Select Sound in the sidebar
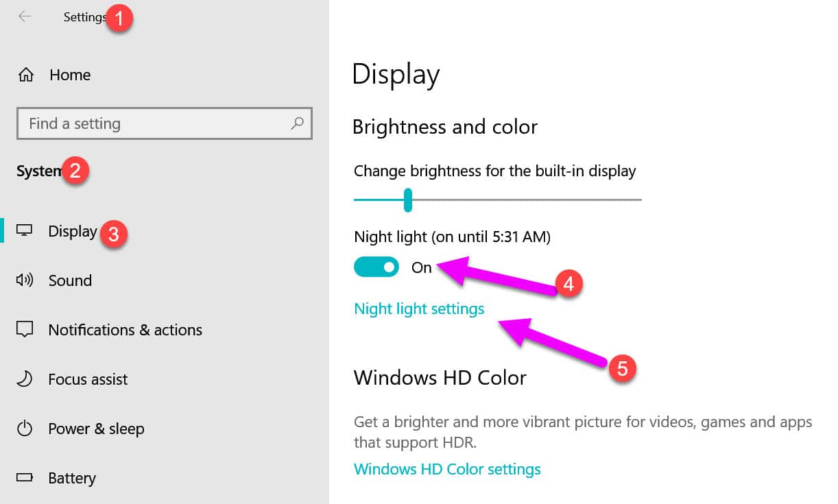Viewport: 838px width, 504px height. tap(70, 280)
